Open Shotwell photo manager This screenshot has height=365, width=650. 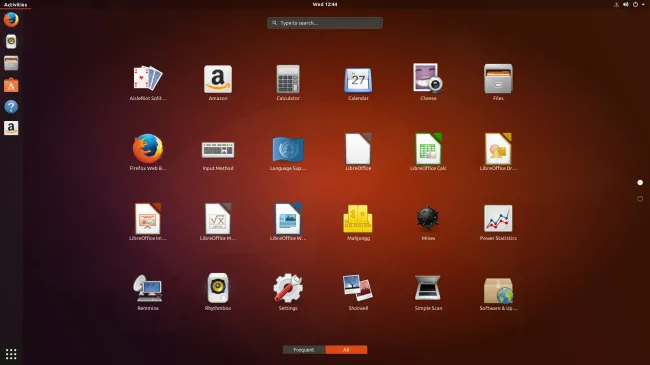(x=358, y=293)
